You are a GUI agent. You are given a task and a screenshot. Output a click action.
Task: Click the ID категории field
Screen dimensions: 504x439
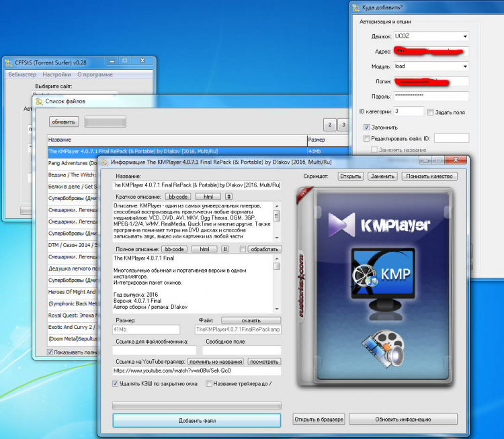[409, 111]
